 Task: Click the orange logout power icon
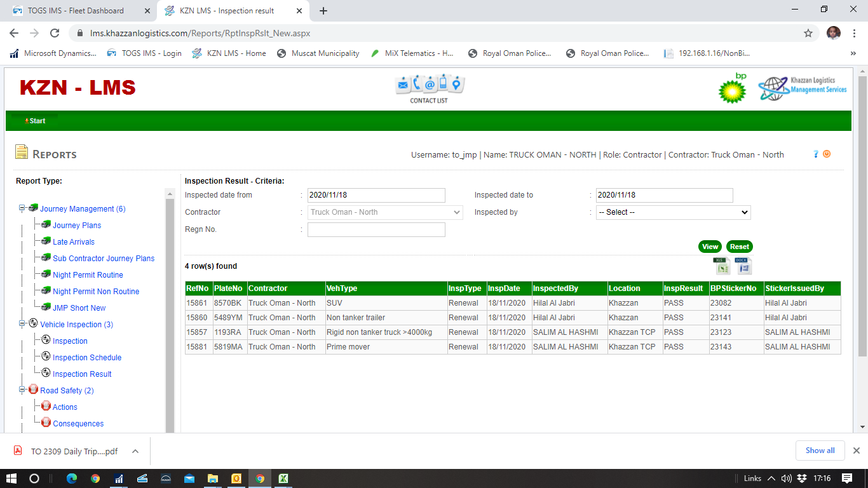pyautogui.click(x=827, y=154)
